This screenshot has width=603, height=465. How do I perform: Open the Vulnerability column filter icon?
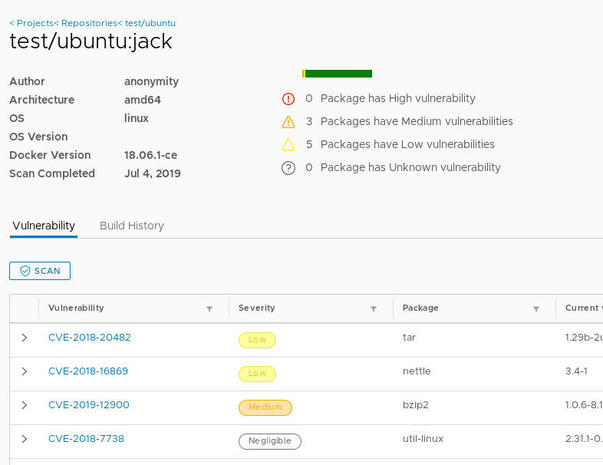209,309
